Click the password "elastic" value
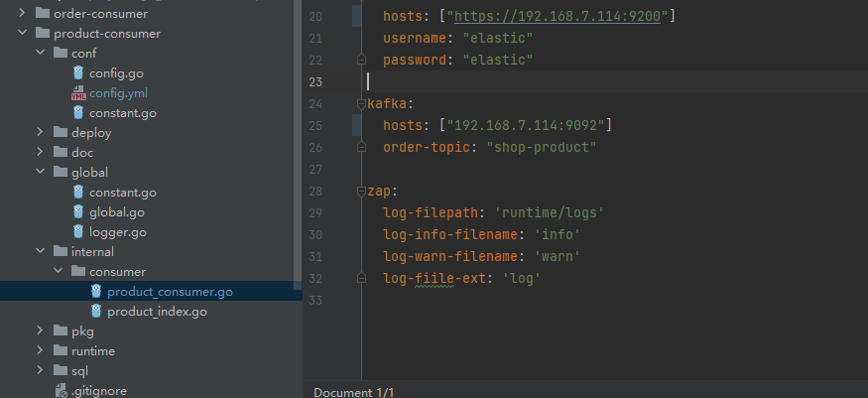 click(x=498, y=60)
